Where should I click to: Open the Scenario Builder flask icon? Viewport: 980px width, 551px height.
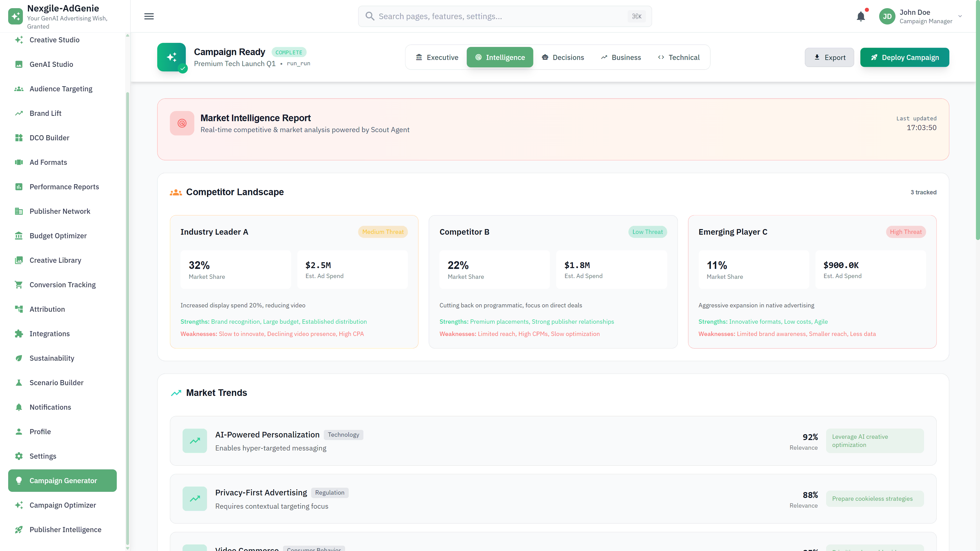[x=19, y=383]
